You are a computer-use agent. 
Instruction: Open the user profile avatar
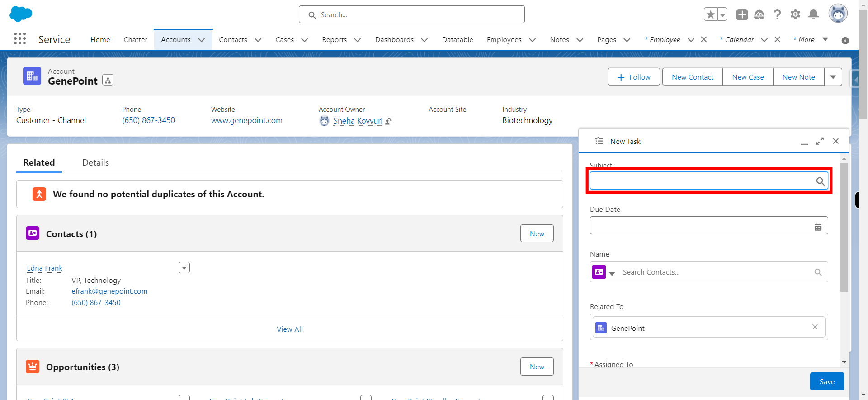click(838, 14)
